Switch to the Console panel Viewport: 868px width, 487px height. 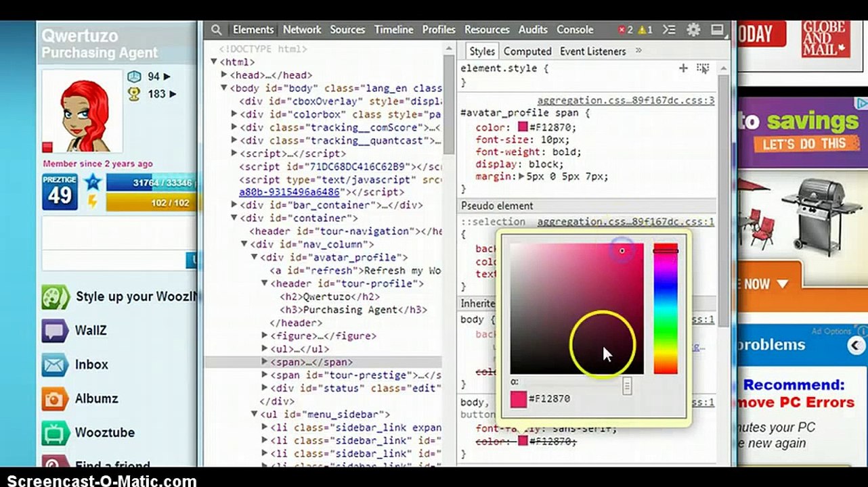[575, 30]
